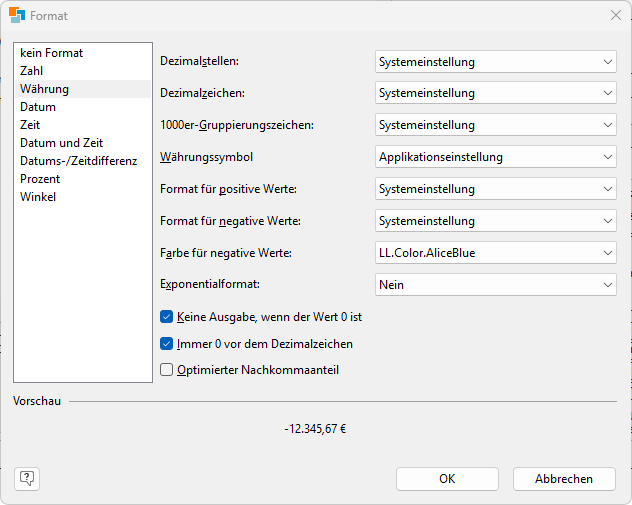This screenshot has width=632, height=505.
Task: Enable 'Optimierter Nachkommaanteil' checkbox
Action: pos(167,370)
